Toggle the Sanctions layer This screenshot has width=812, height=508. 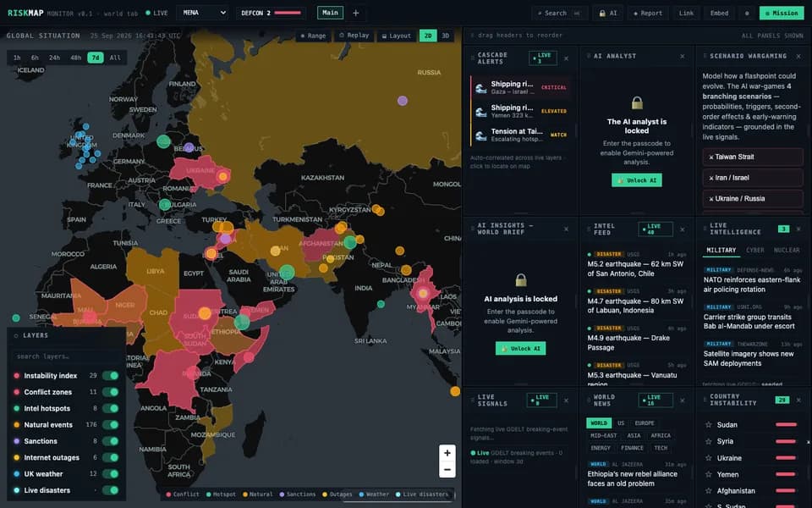click(110, 441)
